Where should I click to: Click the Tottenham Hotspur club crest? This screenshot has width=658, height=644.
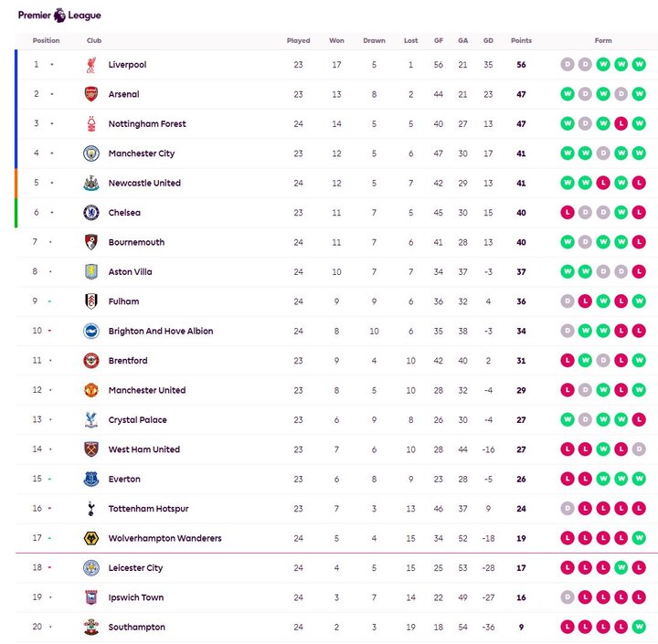(x=90, y=509)
